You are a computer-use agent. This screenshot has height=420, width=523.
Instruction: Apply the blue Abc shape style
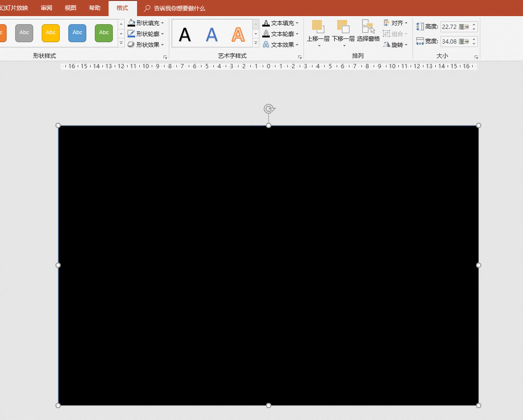coord(77,33)
